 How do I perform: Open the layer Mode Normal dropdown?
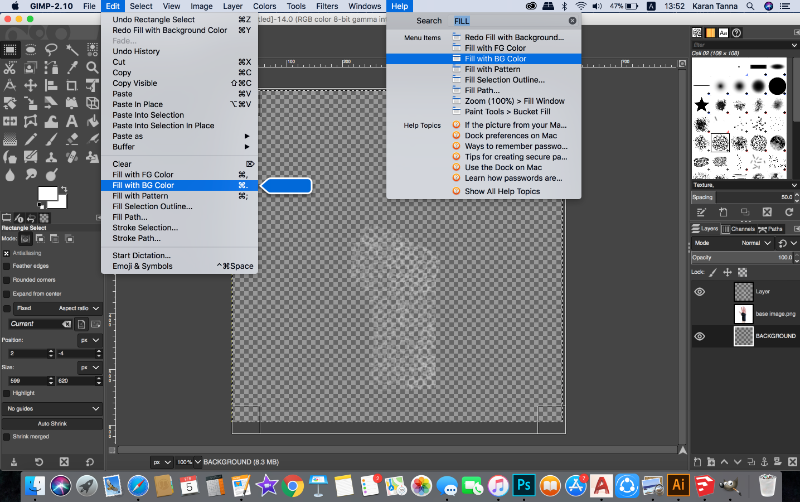coord(733,243)
